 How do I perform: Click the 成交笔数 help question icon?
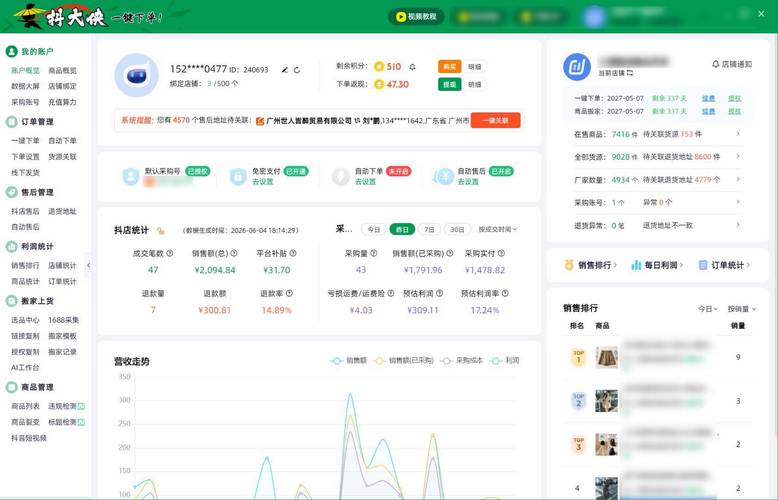coord(170,253)
